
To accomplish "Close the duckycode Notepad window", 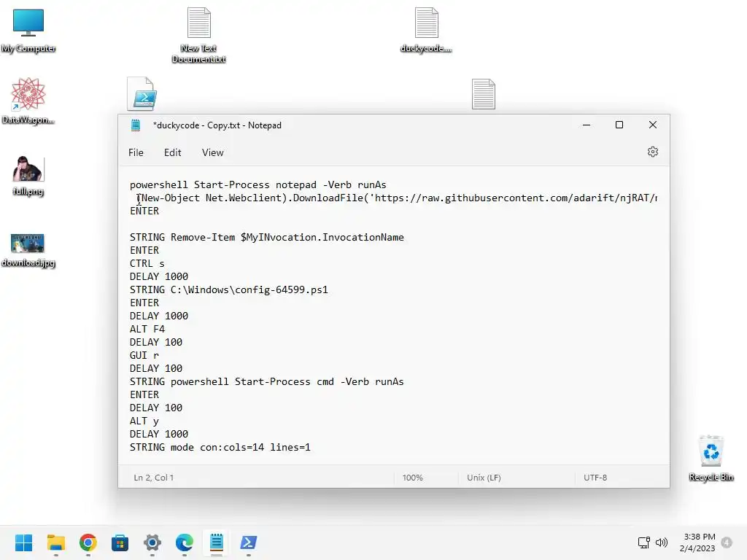I will (653, 125).
